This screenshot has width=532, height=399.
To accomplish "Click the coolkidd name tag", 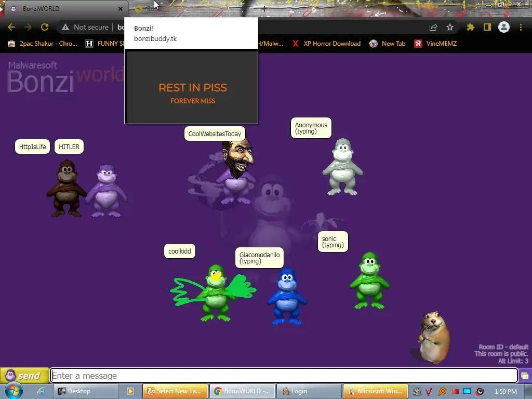I will click(179, 251).
